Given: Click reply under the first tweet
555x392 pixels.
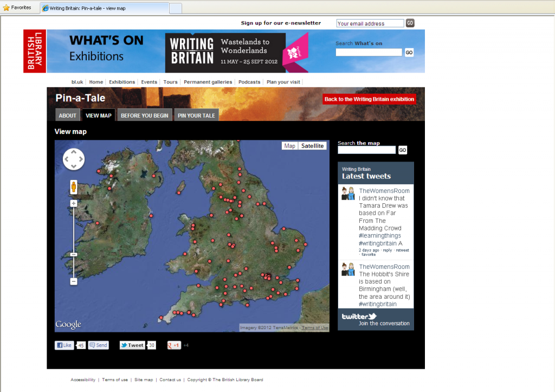Looking at the screenshot, I should [x=387, y=250].
